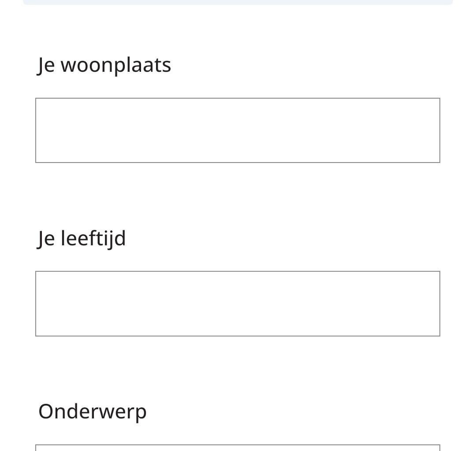Select the Onderwerp field below its label
Viewport: 476px width, 451px height.
tap(238, 448)
